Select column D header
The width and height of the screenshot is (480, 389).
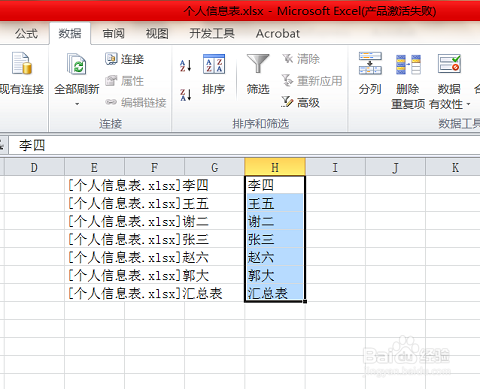point(34,167)
